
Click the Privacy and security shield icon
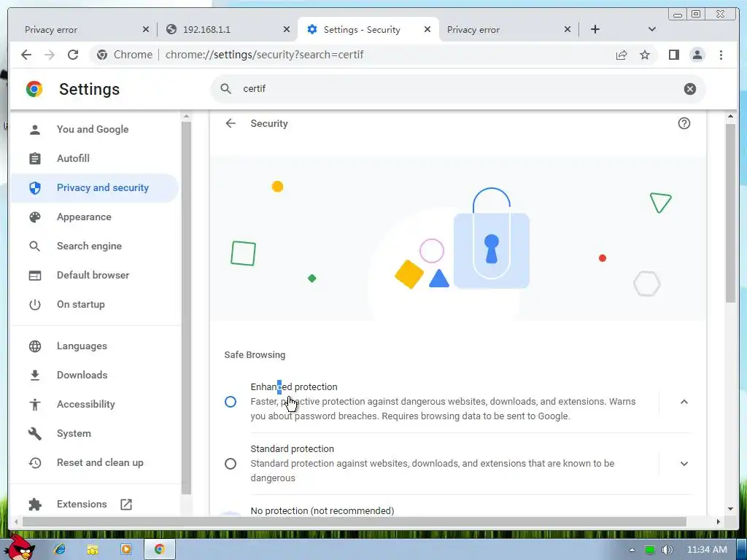[35, 188]
